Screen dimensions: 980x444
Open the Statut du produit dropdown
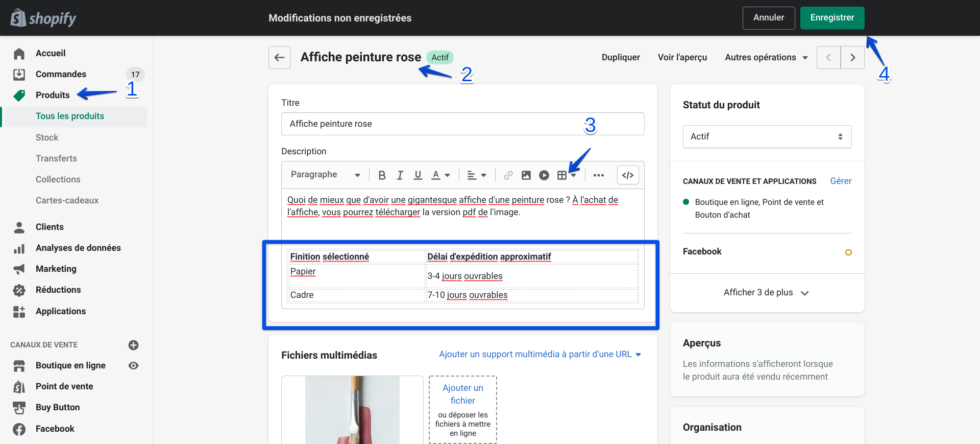(x=767, y=136)
